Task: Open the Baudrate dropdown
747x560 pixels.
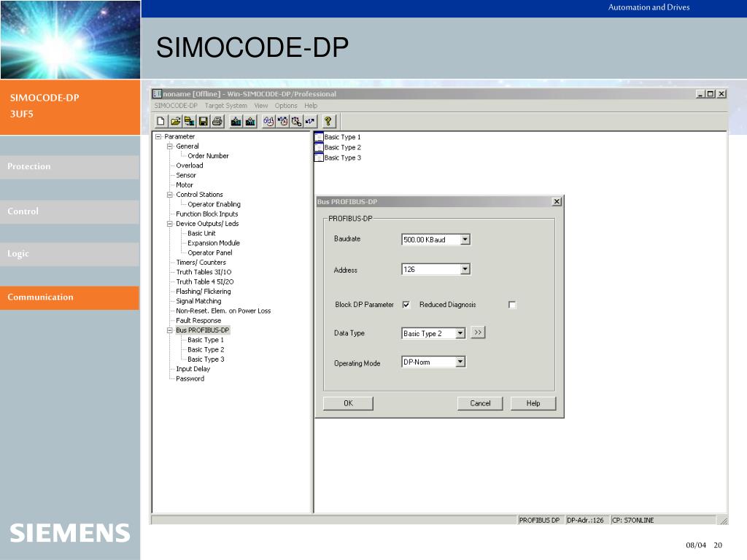Action: point(465,239)
